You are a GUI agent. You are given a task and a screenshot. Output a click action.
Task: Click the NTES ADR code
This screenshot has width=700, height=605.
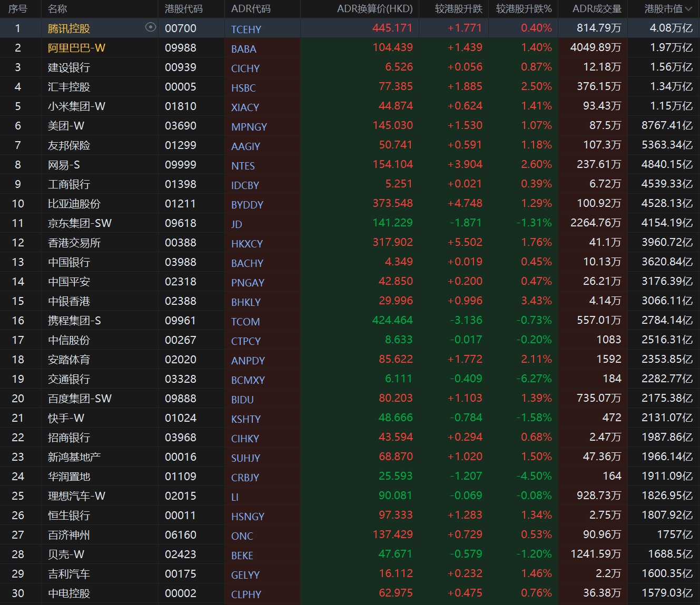(x=243, y=166)
